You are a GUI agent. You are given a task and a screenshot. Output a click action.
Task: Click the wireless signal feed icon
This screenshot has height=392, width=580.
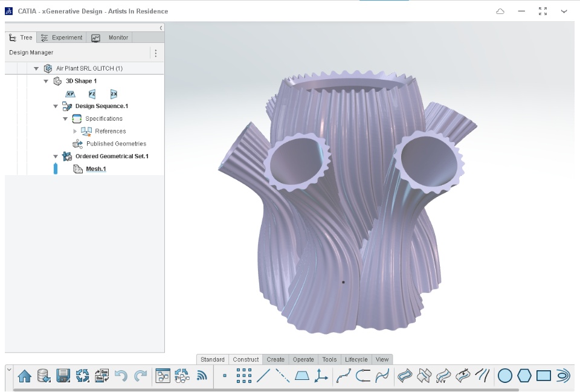[x=202, y=376]
